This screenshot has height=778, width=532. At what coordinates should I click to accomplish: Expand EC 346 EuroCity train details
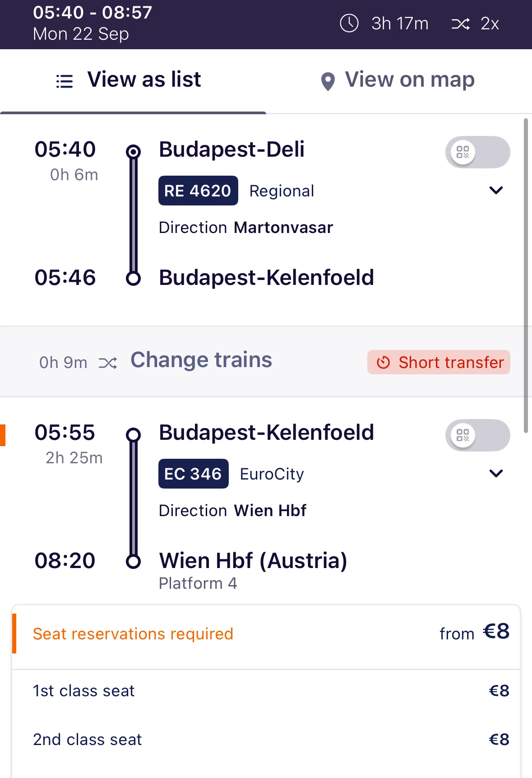tap(496, 474)
